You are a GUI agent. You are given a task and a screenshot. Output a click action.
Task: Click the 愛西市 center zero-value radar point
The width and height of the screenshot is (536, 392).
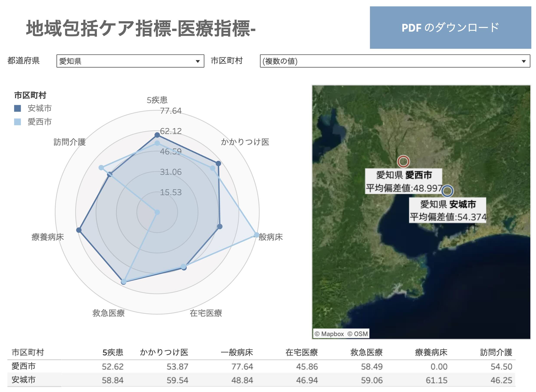[x=157, y=212]
